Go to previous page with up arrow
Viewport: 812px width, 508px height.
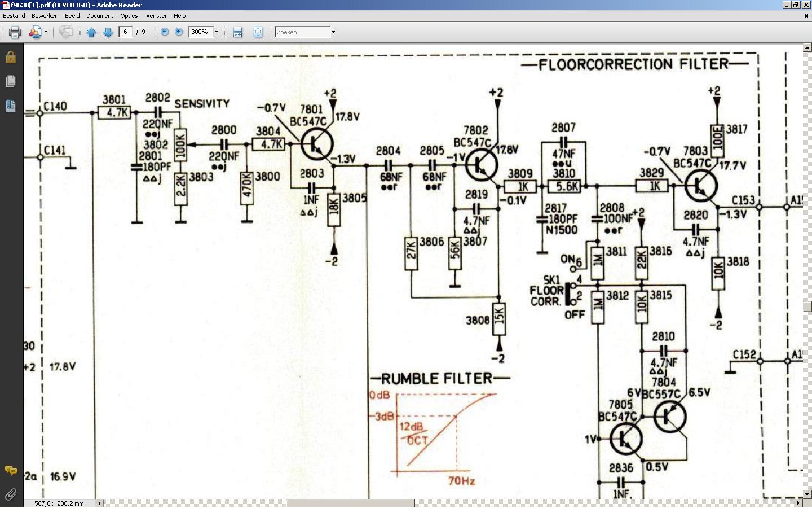91,32
